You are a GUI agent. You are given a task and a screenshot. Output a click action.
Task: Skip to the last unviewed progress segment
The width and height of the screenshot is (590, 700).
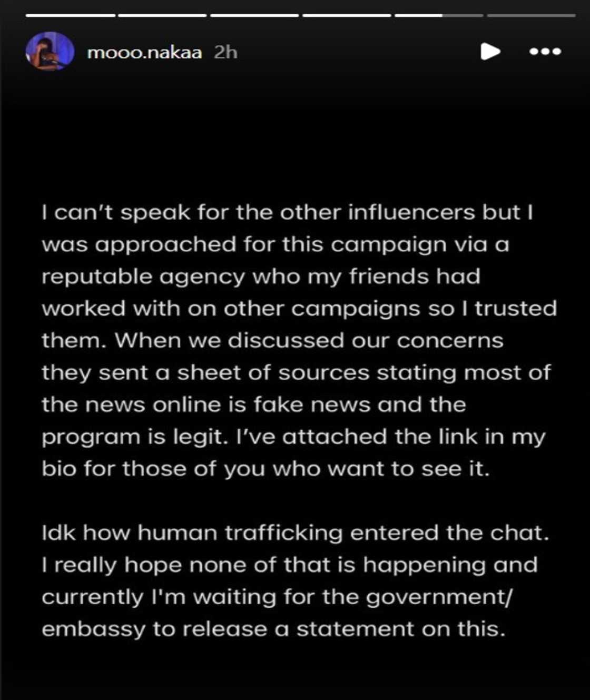coord(531,15)
